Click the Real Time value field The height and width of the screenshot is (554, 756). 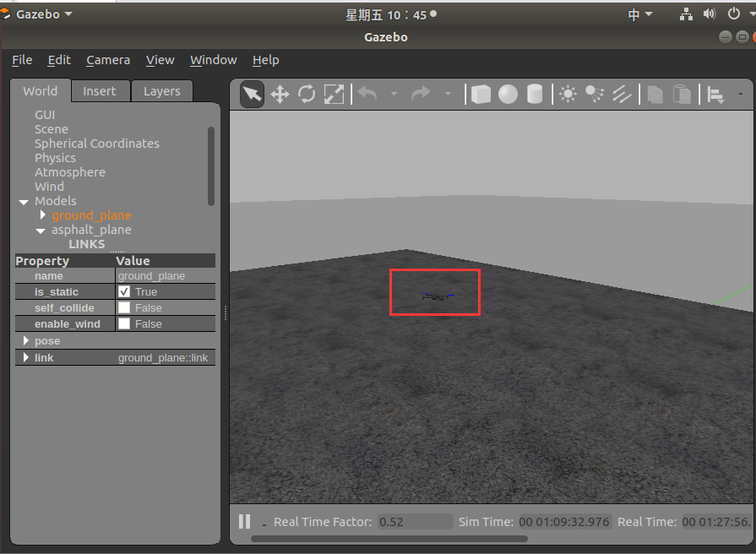(x=716, y=522)
